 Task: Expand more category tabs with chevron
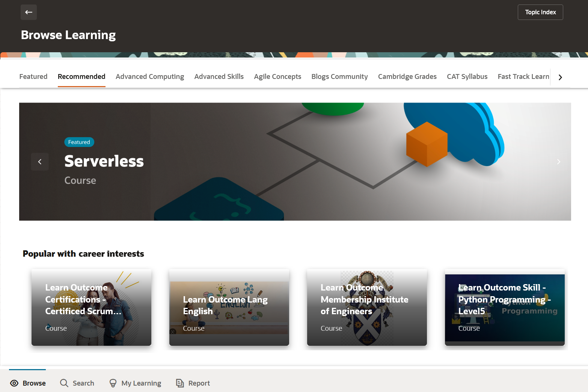pos(560,77)
